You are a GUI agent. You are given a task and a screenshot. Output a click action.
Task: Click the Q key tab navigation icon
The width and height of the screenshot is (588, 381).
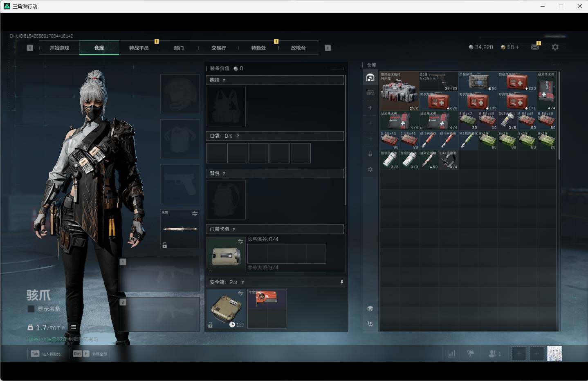point(30,48)
